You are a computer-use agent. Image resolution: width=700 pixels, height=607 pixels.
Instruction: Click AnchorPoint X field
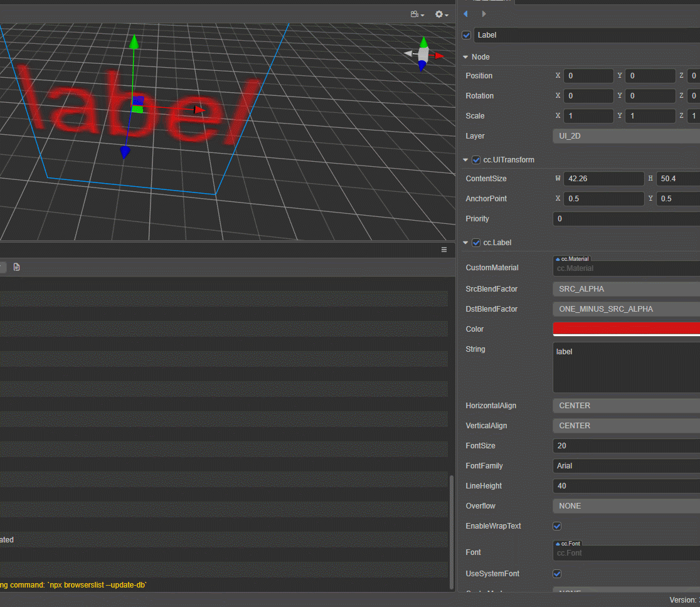(603, 199)
